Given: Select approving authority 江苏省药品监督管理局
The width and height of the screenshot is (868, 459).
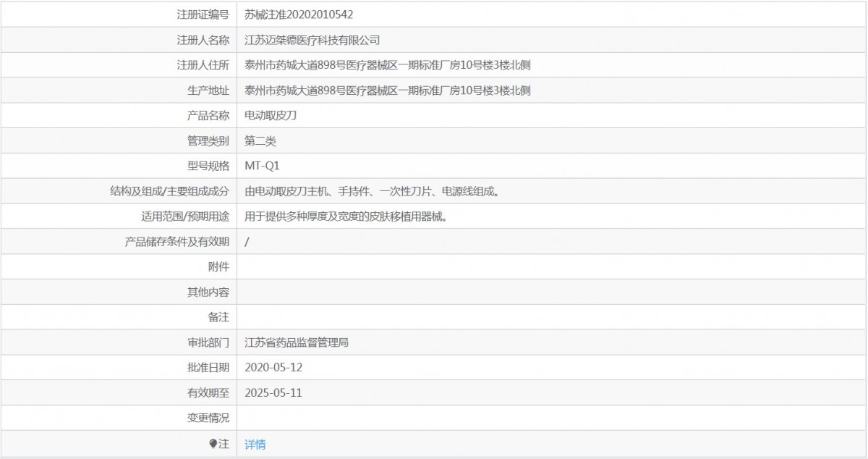Looking at the screenshot, I should coord(297,342).
